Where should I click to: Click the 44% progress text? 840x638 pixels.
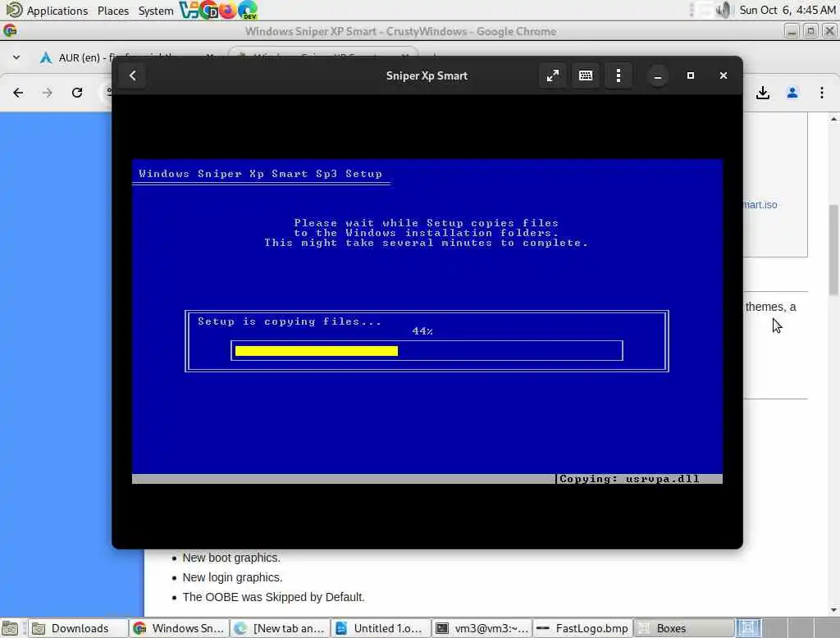coord(422,331)
